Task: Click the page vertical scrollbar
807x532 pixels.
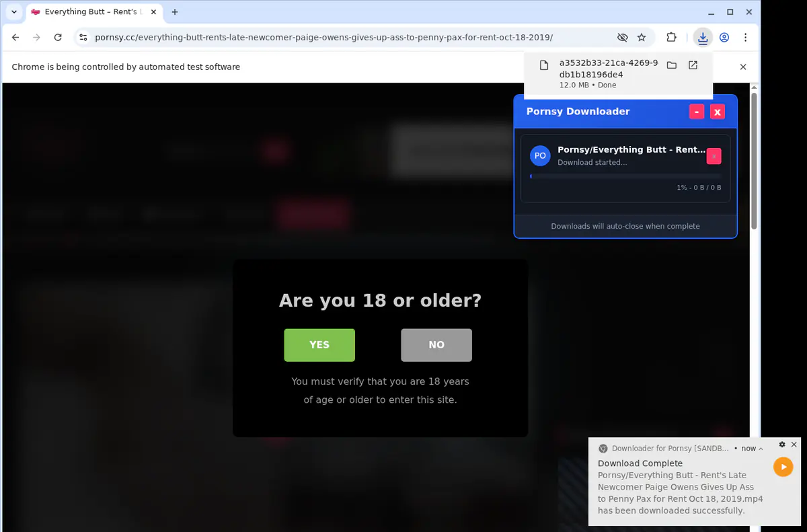Action: (755, 161)
